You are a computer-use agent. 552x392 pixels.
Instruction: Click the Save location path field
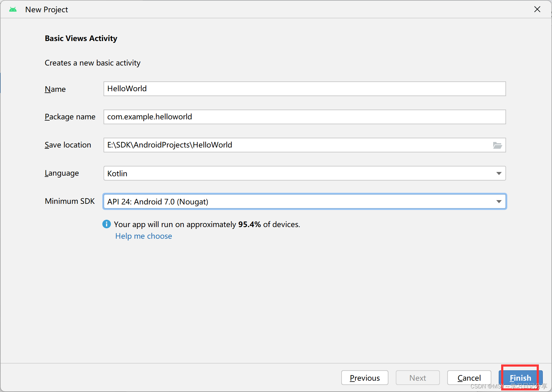point(297,145)
